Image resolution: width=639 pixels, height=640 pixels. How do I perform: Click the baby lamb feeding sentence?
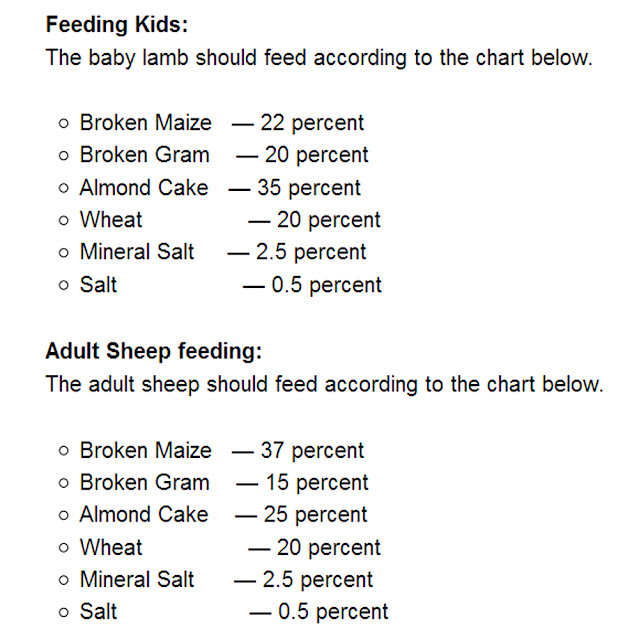pyautogui.click(x=319, y=58)
